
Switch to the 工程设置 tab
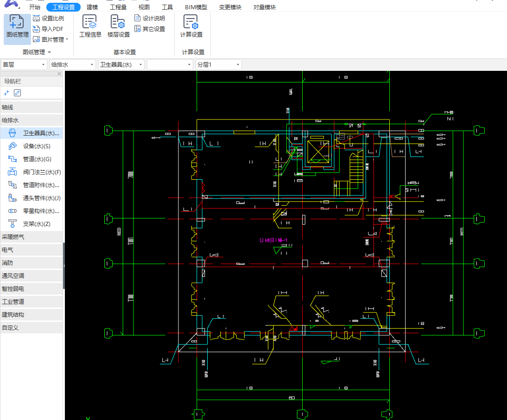pyautogui.click(x=63, y=7)
